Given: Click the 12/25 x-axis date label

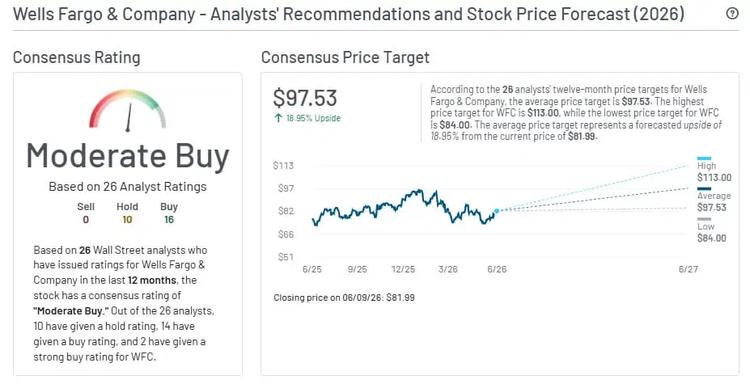Looking at the screenshot, I should [x=403, y=269].
